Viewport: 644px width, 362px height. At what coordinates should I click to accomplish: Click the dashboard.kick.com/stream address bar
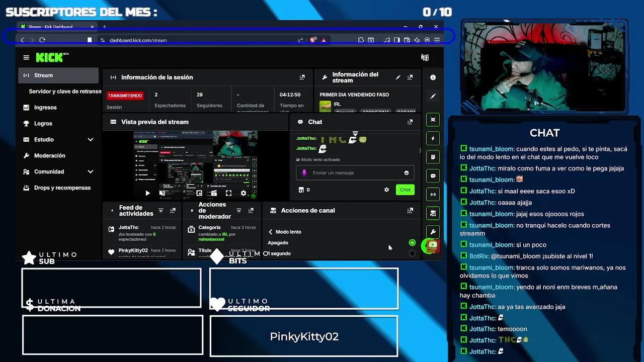[138, 40]
